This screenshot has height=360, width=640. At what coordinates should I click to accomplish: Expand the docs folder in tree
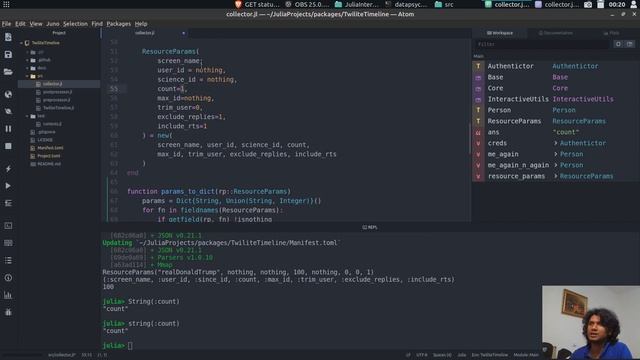28,68
